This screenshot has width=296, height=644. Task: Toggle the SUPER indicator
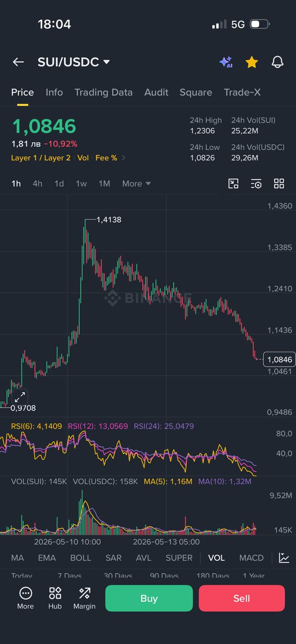179,558
